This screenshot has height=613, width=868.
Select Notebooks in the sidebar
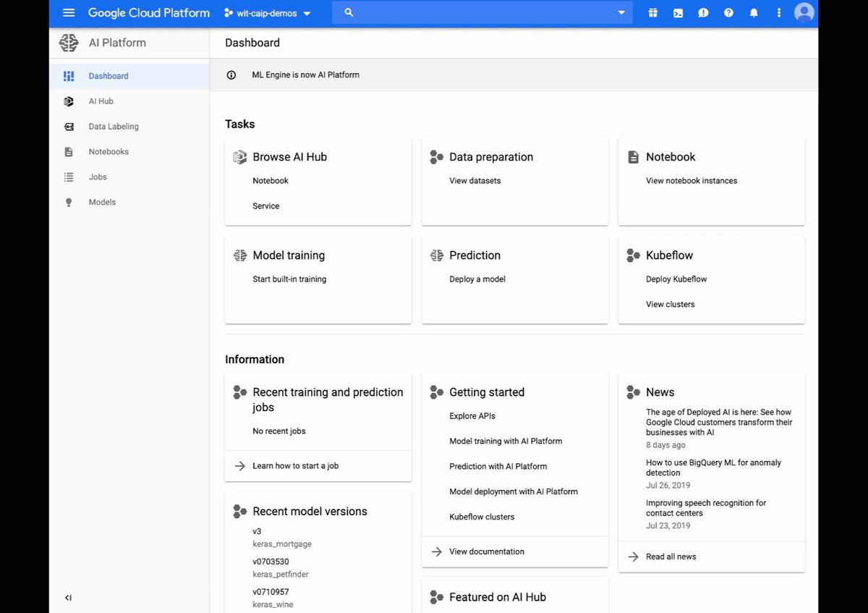coord(109,152)
